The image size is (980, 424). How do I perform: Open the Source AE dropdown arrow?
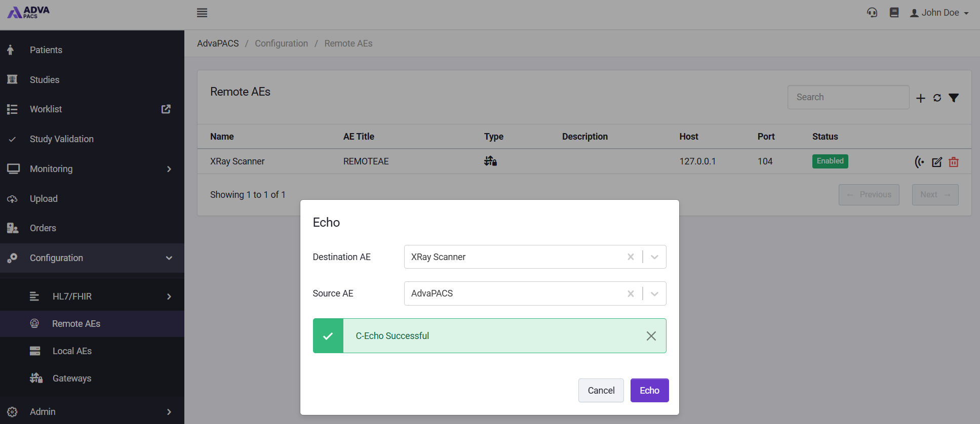tap(654, 293)
